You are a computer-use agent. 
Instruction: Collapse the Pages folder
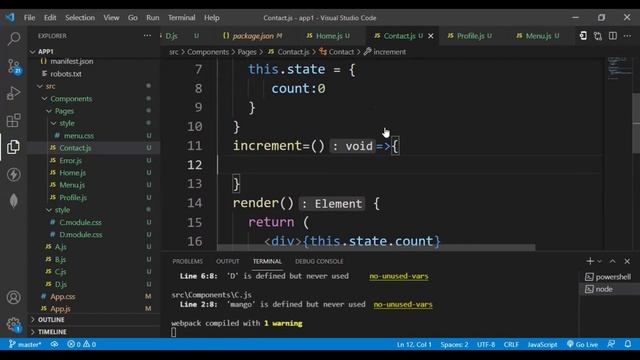click(x=64, y=111)
